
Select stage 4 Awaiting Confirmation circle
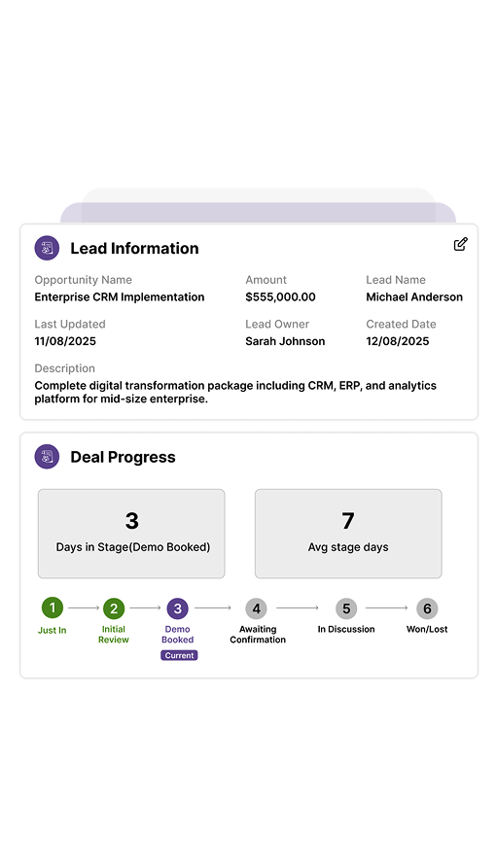(257, 608)
